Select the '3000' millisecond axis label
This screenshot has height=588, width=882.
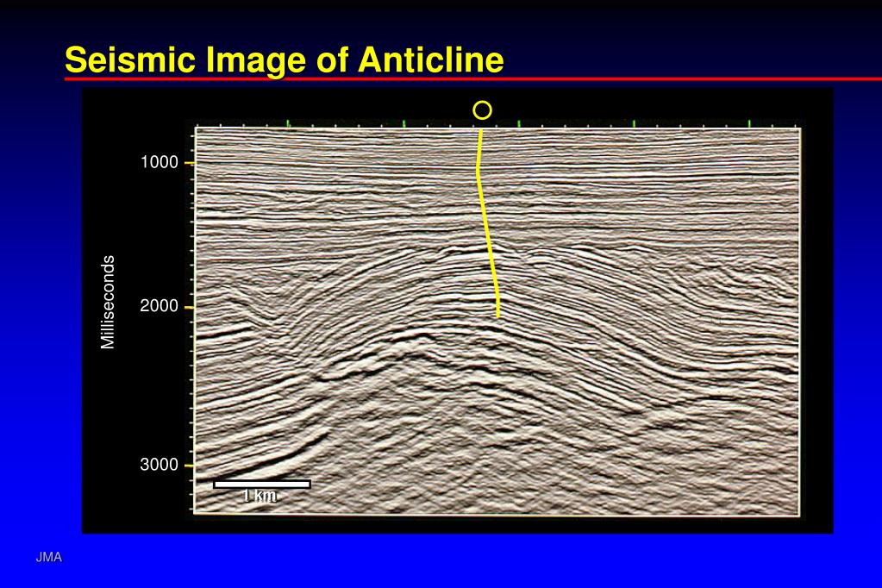click(x=160, y=466)
